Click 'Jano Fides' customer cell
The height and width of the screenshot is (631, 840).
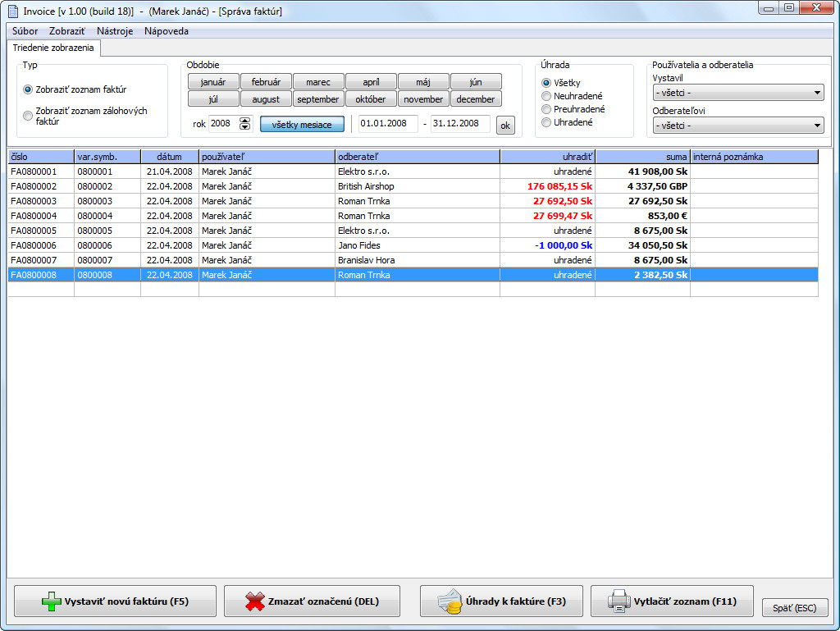click(x=418, y=245)
